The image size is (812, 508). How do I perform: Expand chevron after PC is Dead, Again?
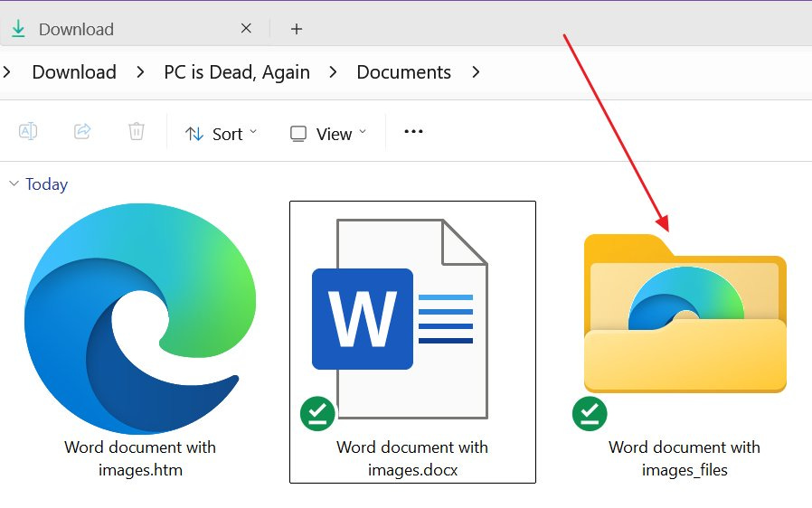[x=333, y=72]
